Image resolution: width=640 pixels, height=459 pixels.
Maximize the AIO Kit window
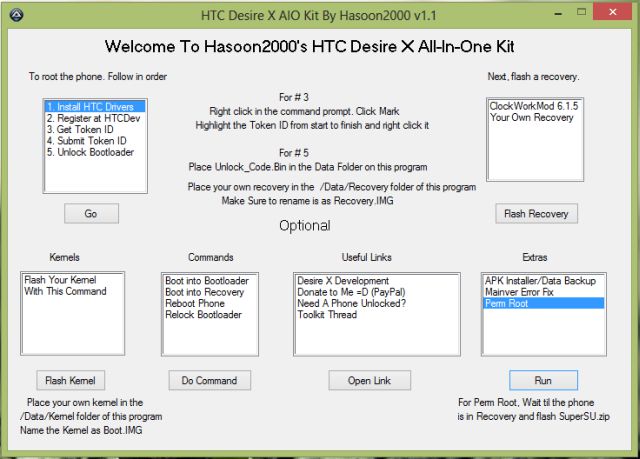(581, 12)
